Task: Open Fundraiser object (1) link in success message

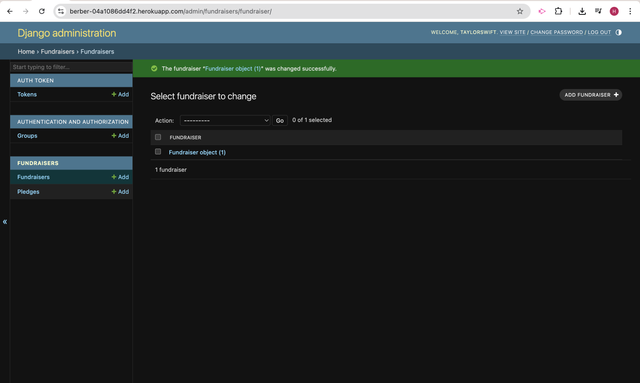Action: (x=233, y=69)
